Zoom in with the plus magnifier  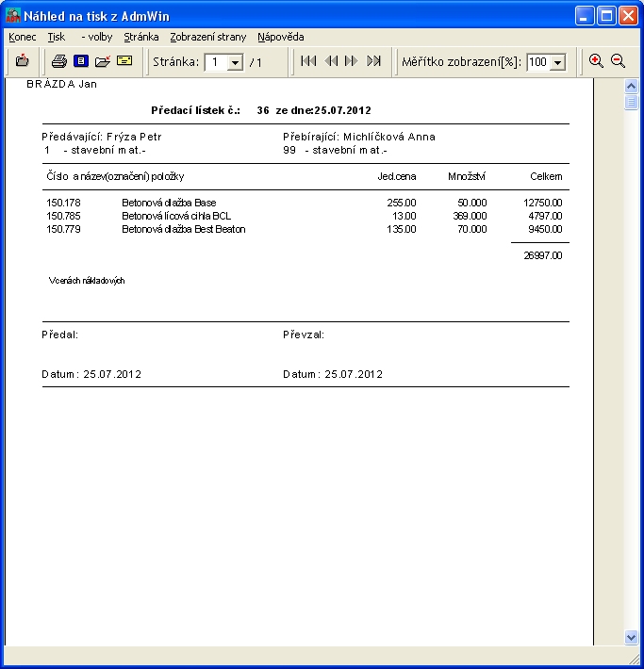point(596,61)
